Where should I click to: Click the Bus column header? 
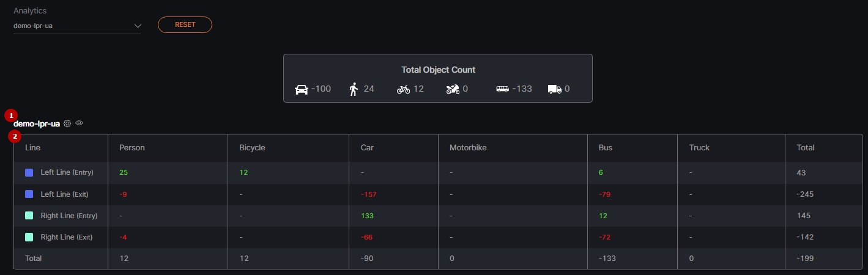[606, 148]
